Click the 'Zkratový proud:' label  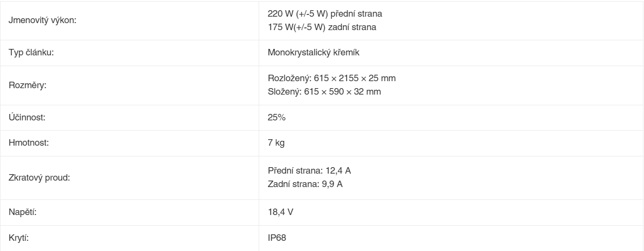click(x=39, y=177)
